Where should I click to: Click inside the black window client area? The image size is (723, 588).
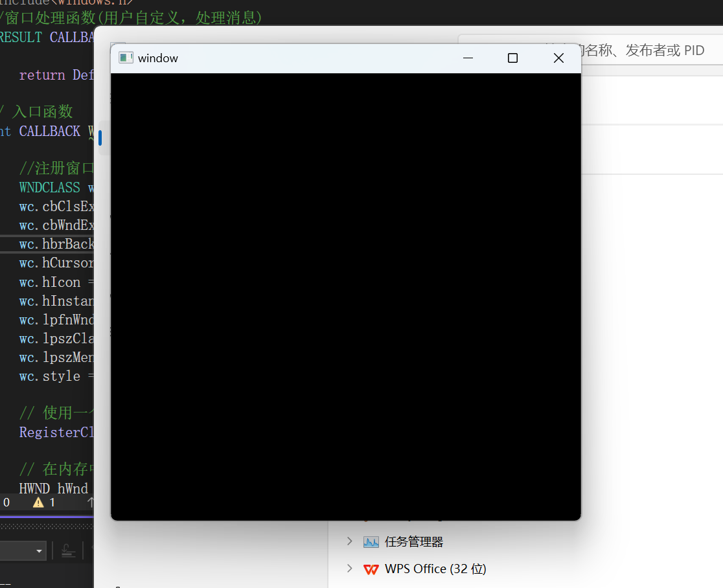tap(345, 296)
